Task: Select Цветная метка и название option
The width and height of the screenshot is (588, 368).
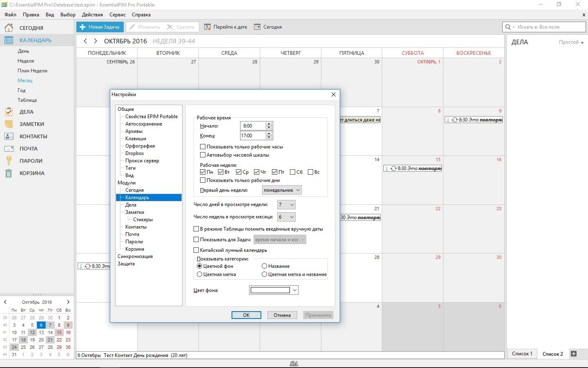Action: point(264,274)
